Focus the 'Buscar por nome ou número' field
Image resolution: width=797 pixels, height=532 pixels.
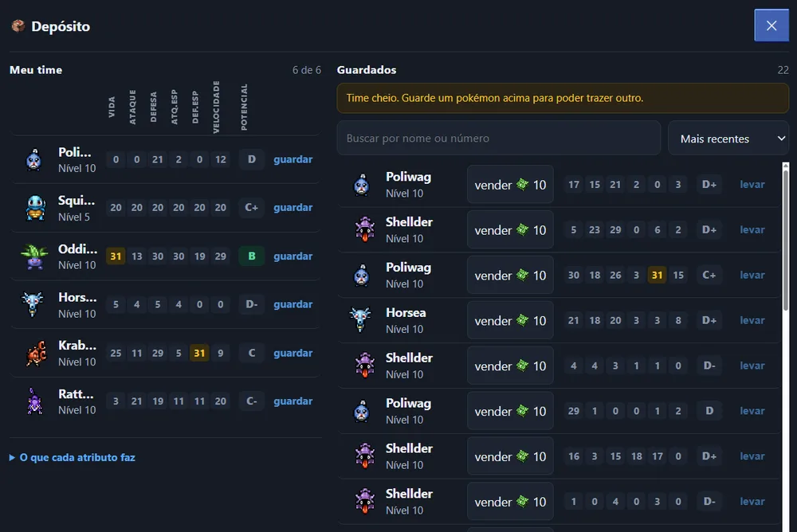coord(499,139)
